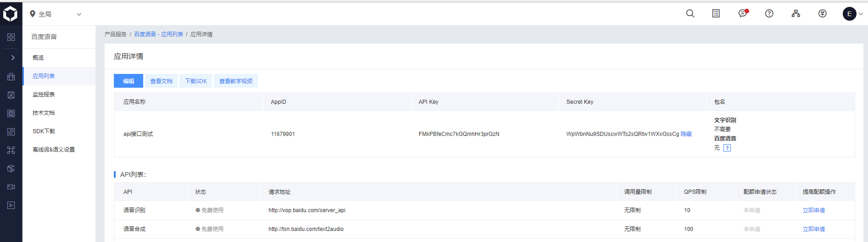Image resolution: width=868 pixels, height=242 pixels.
Task: Open the messages icon with red dot
Action: pyautogui.click(x=743, y=14)
